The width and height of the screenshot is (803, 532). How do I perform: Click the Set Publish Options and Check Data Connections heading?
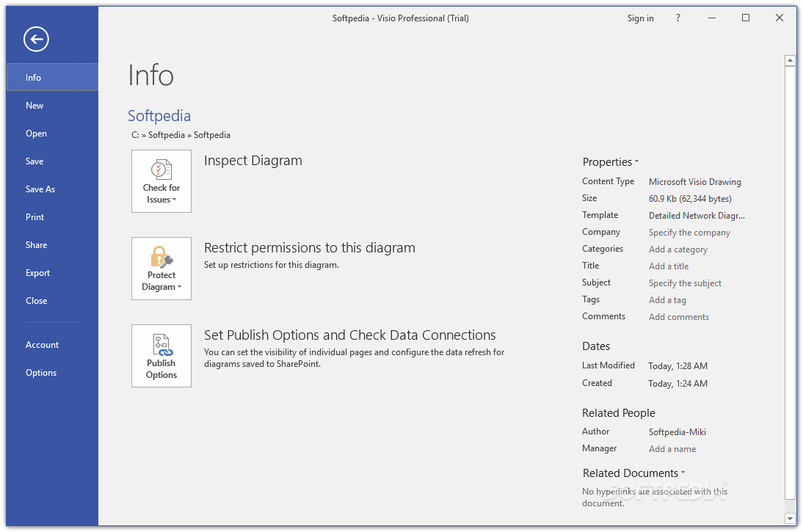[x=350, y=335]
